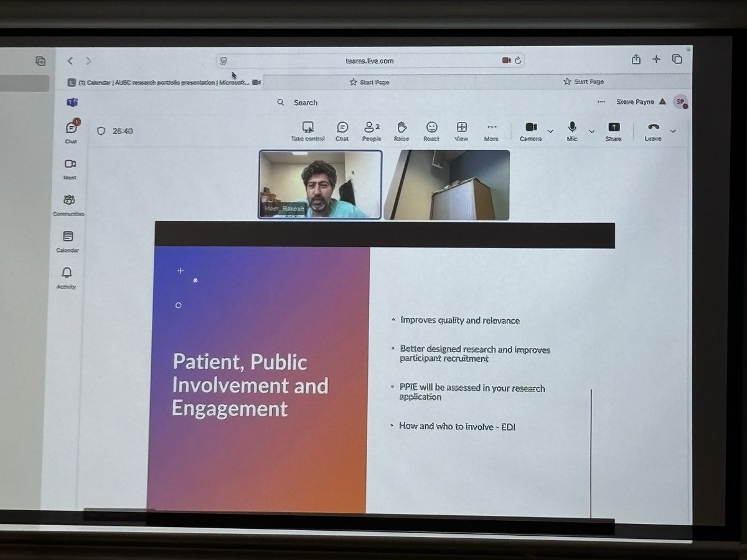Image resolution: width=747 pixels, height=560 pixels.
Task: Toggle the browser sidebar icon
Action: 40,60
